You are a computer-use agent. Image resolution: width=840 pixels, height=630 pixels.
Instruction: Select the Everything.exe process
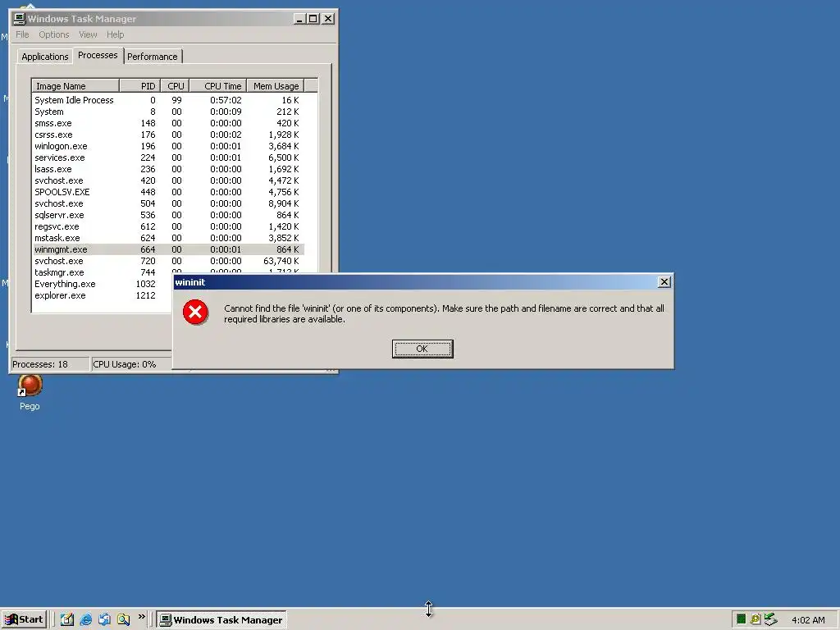102,284
